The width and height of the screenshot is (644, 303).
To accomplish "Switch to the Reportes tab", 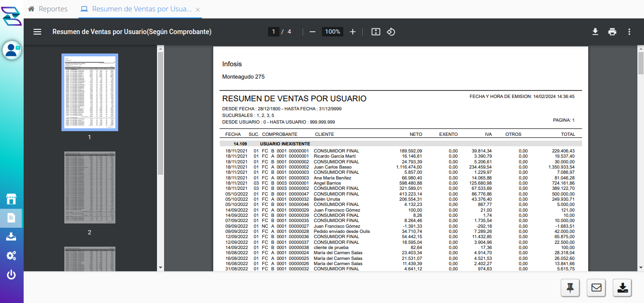I will click(x=48, y=9).
